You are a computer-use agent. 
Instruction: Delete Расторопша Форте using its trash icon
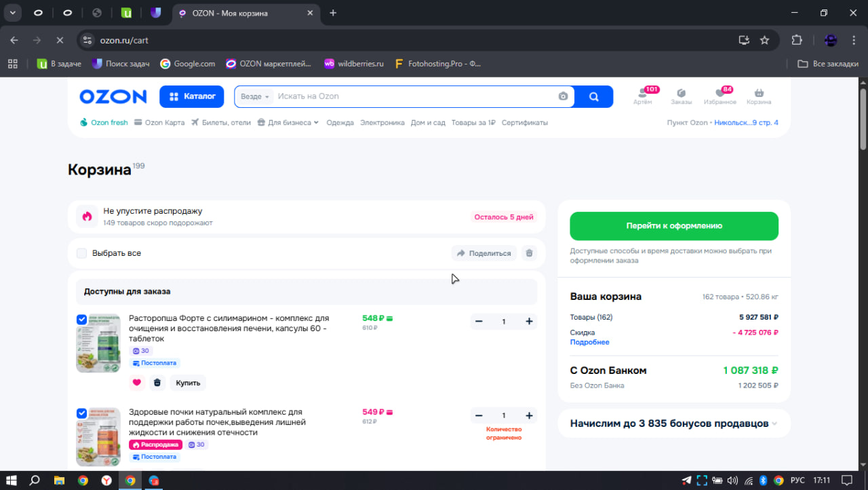click(x=157, y=383)
